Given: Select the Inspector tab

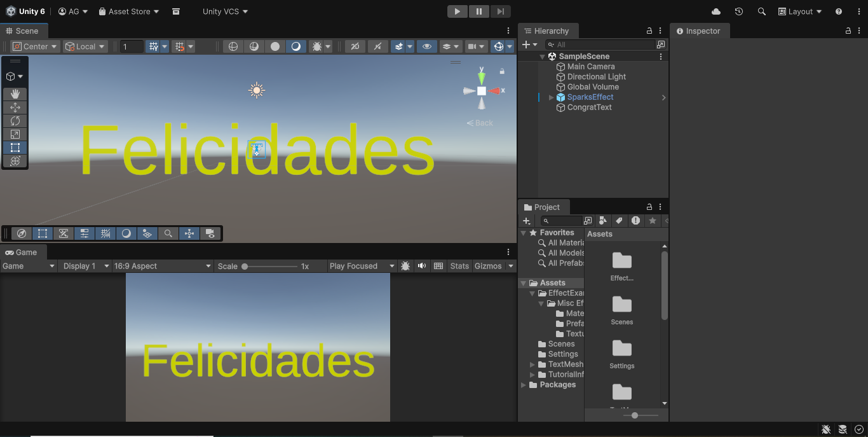Looking at the screenshot, I should click(699, 31).
